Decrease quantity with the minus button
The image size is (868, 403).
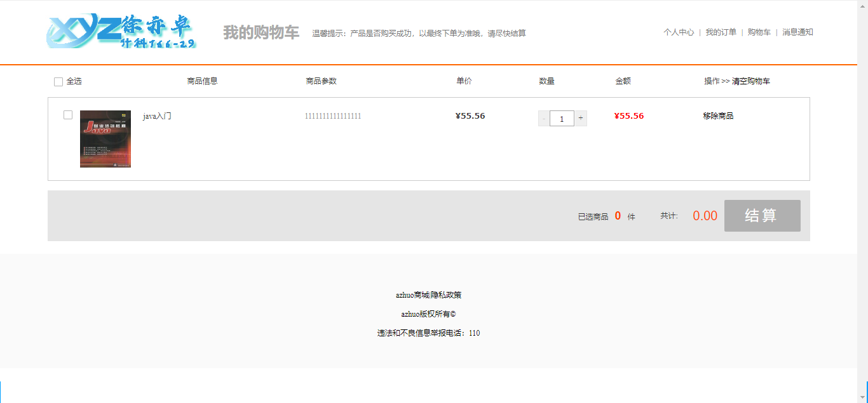544,118
